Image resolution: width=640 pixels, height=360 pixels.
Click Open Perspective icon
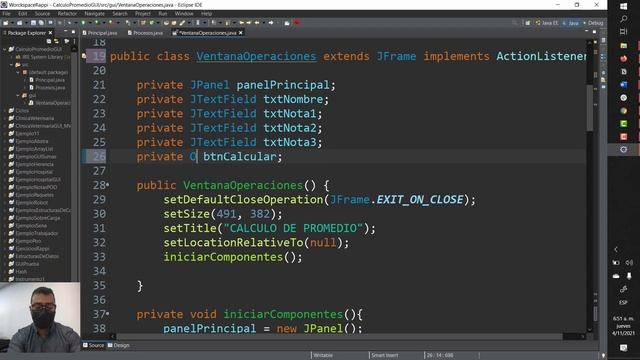[527, 23]
